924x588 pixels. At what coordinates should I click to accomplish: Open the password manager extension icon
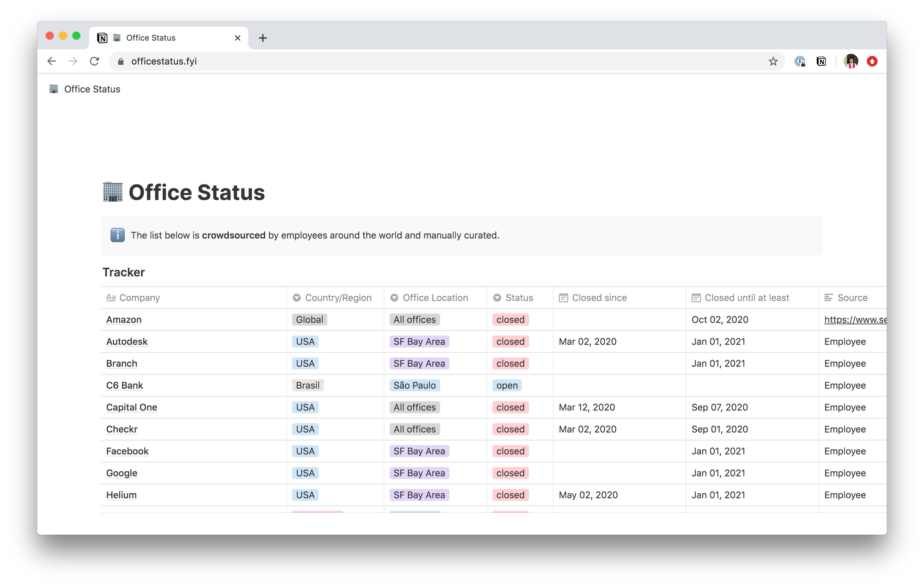800,61
